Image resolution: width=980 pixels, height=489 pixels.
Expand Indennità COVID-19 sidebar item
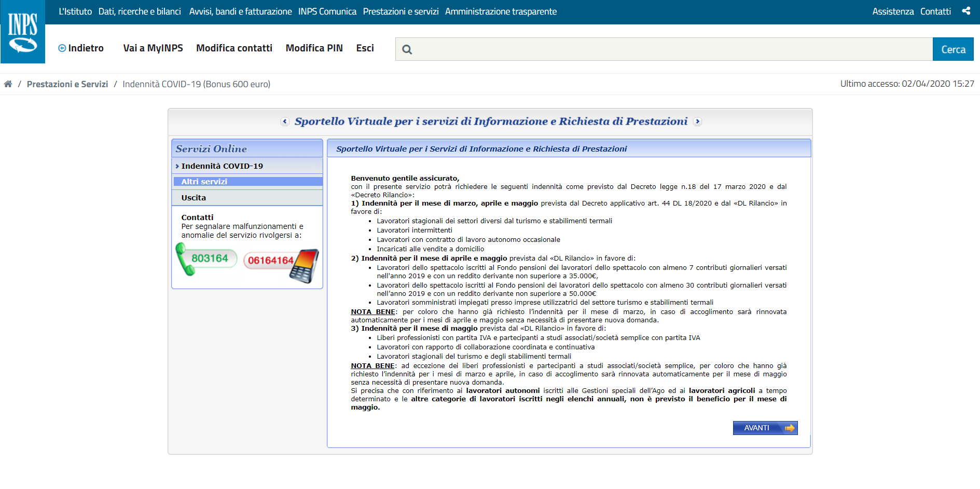click(x=247, y=166)
